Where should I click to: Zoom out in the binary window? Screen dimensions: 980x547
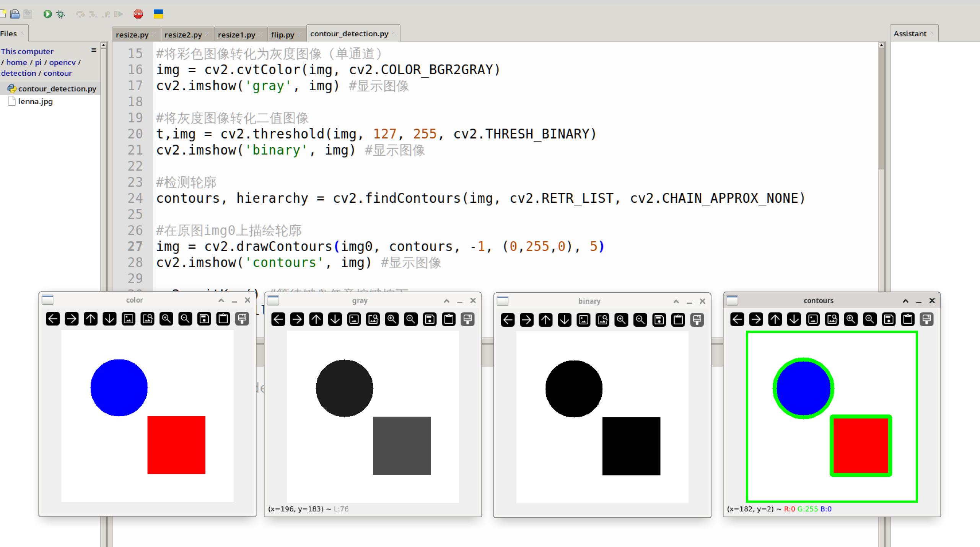point(640,320)
